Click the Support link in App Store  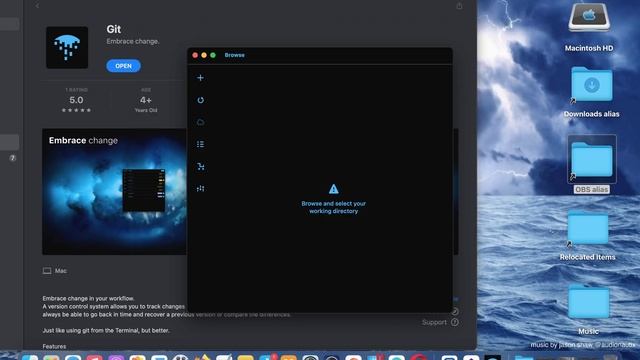pyautogui.click(x=440, y=322)
